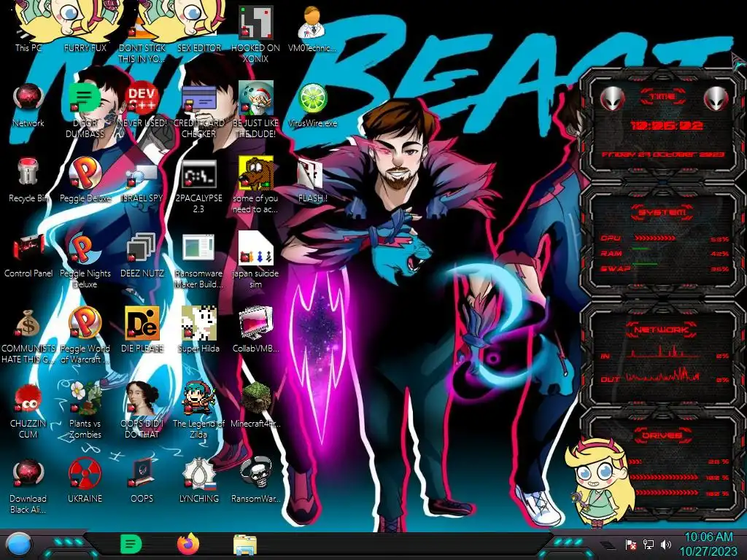Open File Explorer from the taskbar
Image resolution: width=747 pixels, height=560 pixels.
(245, 545)
